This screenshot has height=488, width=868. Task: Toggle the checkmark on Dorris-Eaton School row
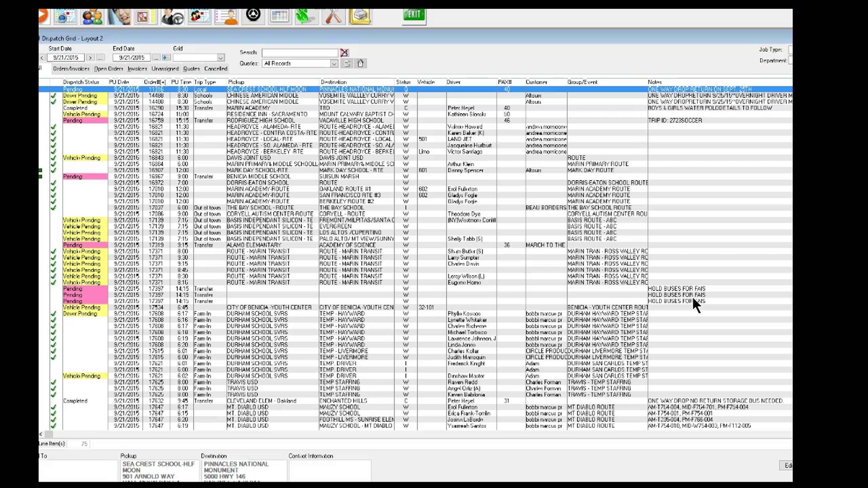(x=54, y=183)
